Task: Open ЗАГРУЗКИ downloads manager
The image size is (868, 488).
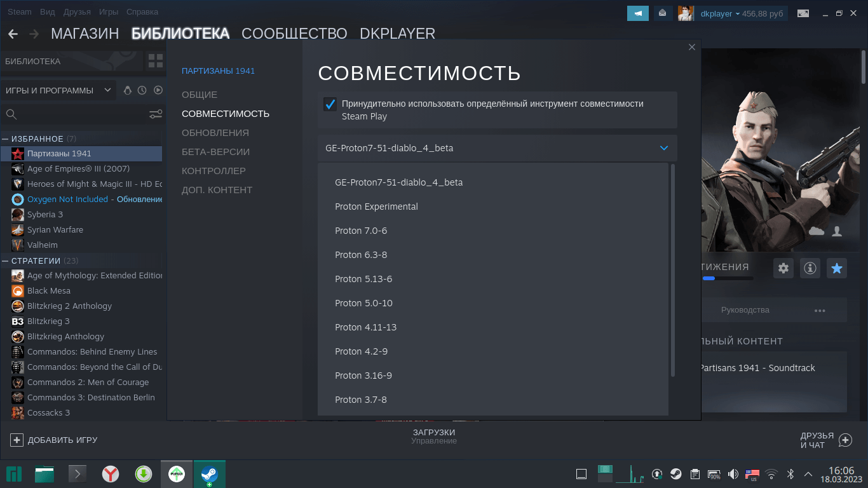Action: (x=434, y=433)
